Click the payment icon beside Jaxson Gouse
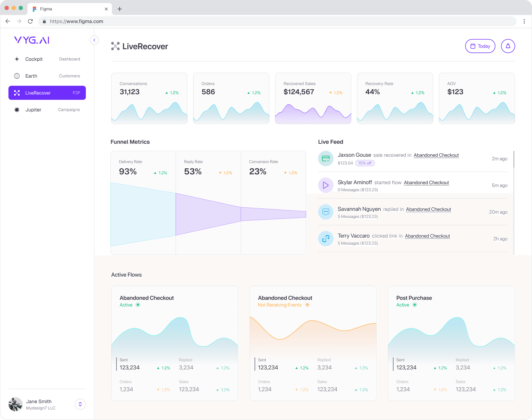Viewport: 532px width, 420px height. [325, 159]
